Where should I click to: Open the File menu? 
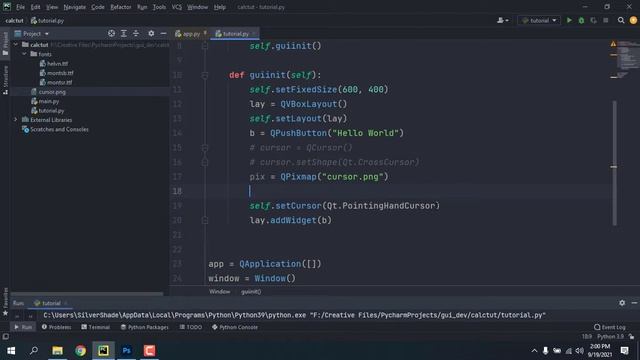click(20, 7)
